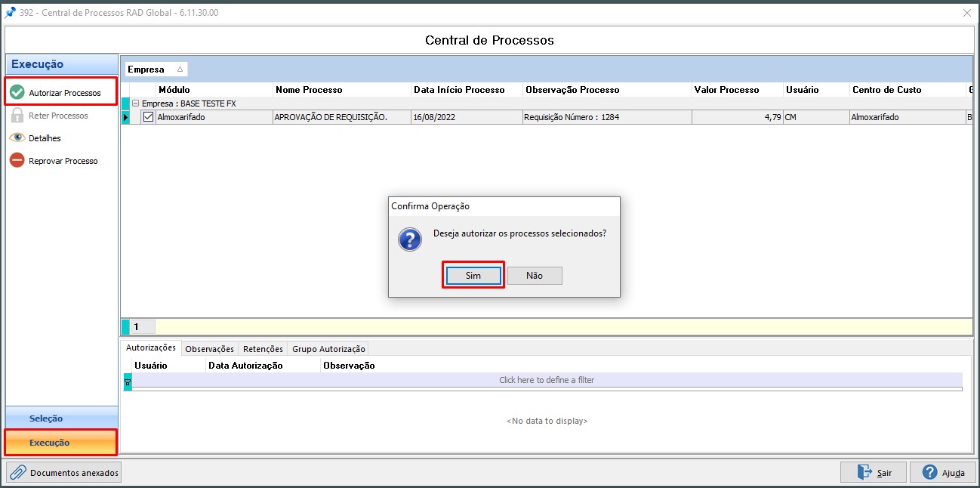
Task: Sort by the Nome Processo column header
Action: [x=341, y=89]
